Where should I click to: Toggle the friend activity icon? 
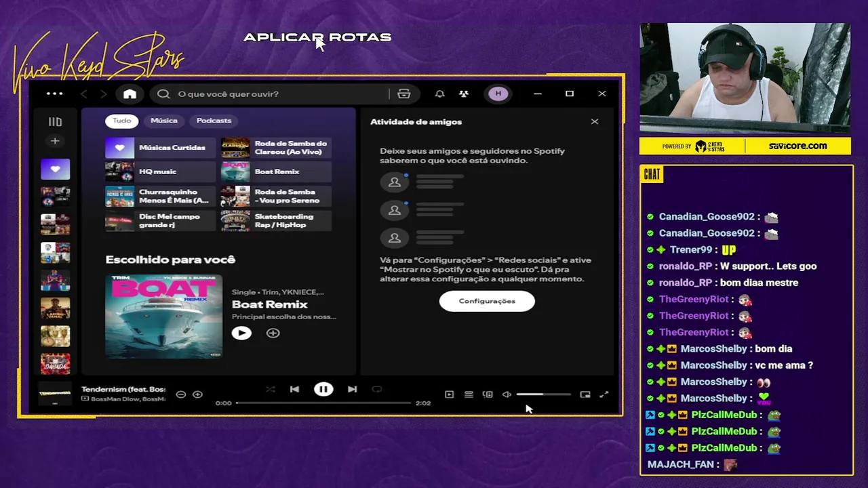(464, 94)
